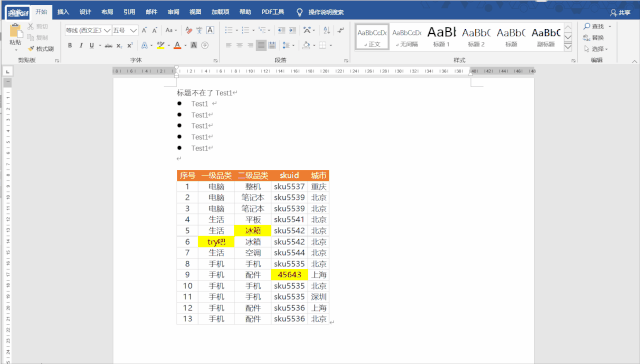Screen dimensions: 640x364
Task: Toggle italic formatting
Action: point(81,45)
